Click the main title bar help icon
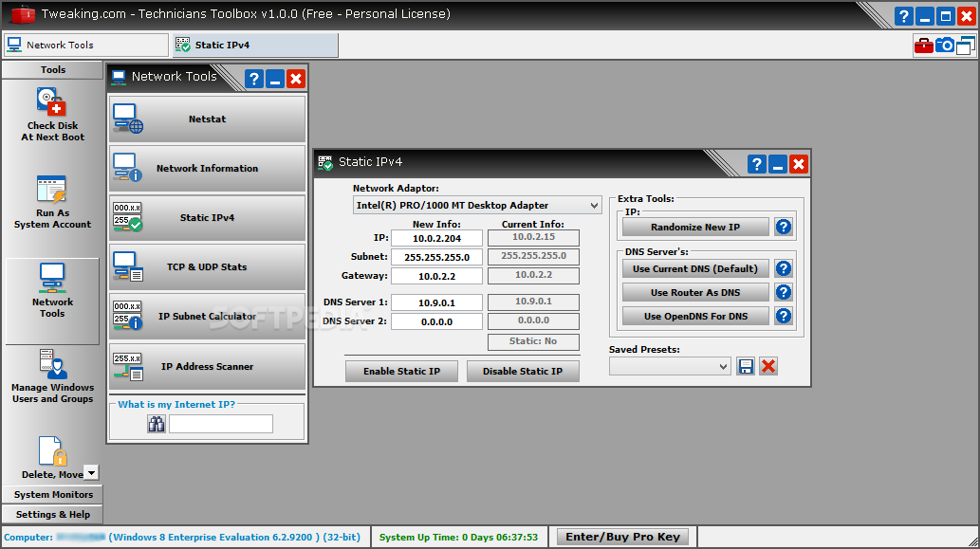This screenshot has width=980, height=549. (904, 16)
